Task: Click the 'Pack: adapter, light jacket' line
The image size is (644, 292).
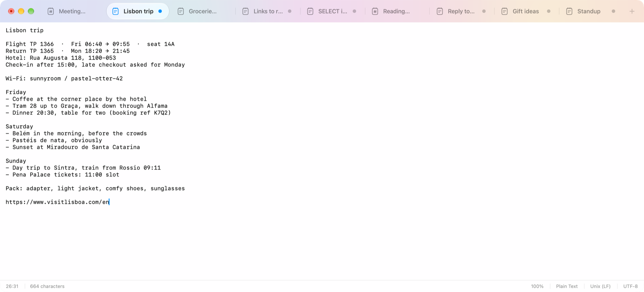Action: click(95, 189)
